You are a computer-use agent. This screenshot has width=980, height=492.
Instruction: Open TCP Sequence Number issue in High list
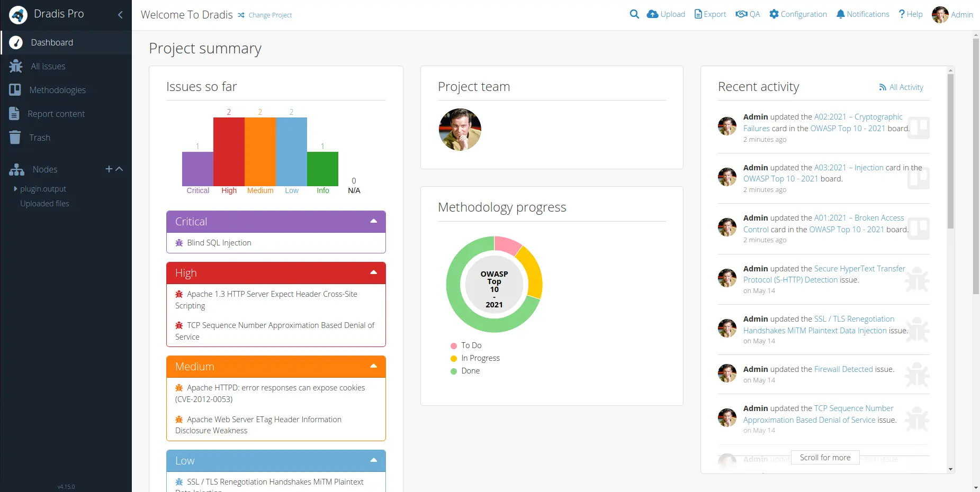[x=275, y=331]
